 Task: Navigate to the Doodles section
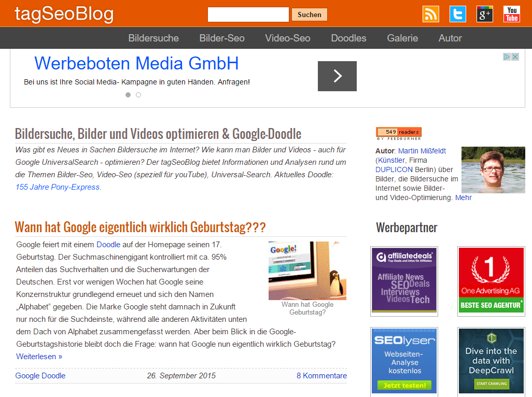(x=348, y=37)
